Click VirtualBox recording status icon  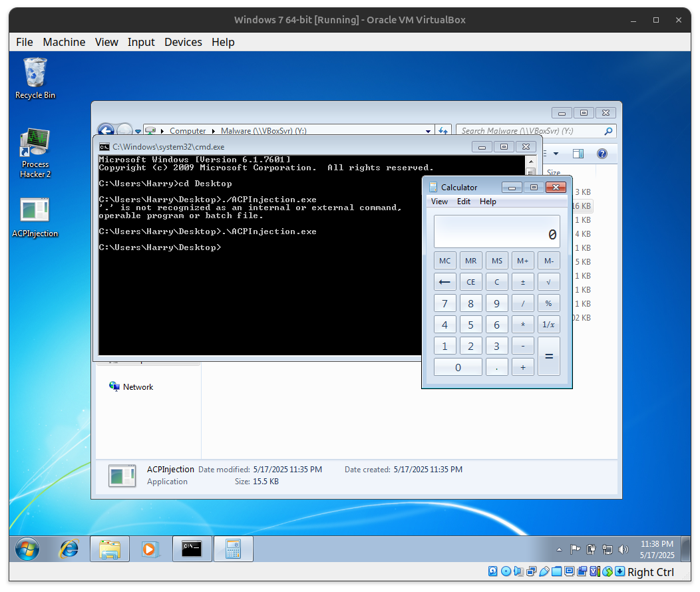click(x=582, y=571)
